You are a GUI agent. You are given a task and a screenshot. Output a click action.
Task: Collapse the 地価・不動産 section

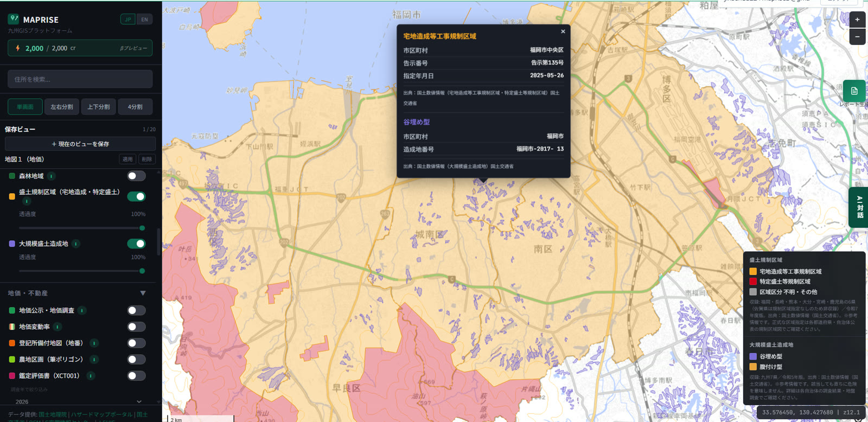click(x=143, y=293)
